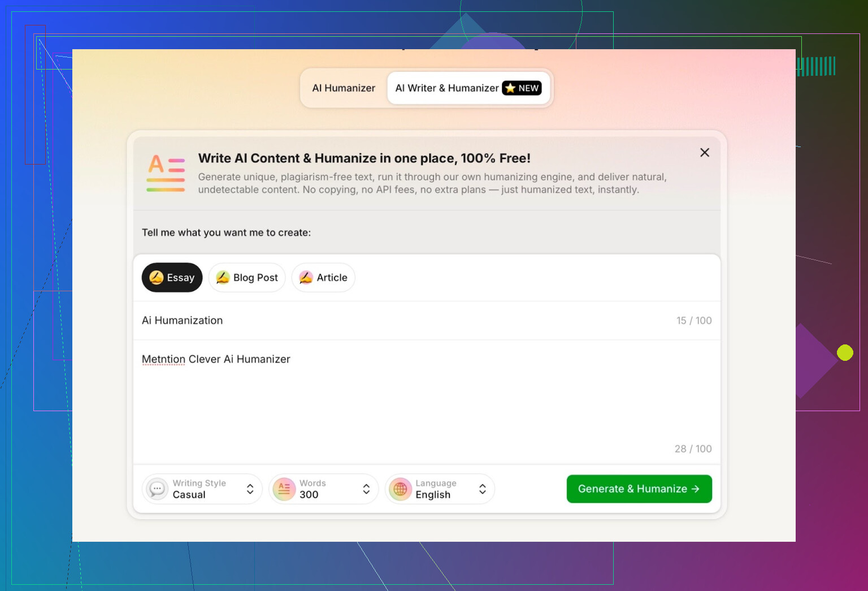Click the colorful A text logo icon
The image size is (868, 591).
coord(166,172)
